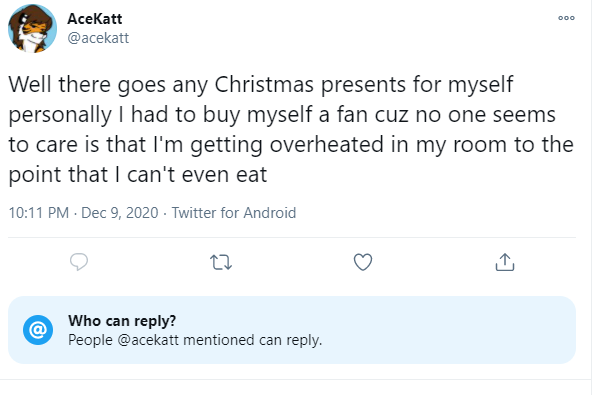Click the reply speech bubble icon

(x=79, y=262)
